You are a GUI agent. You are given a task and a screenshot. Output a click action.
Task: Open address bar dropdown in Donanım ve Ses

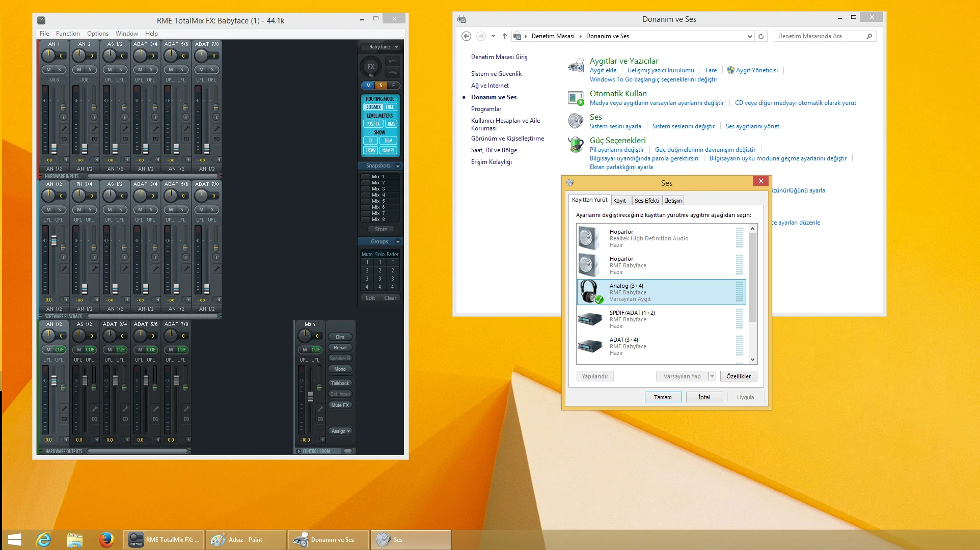click(750, 36)
